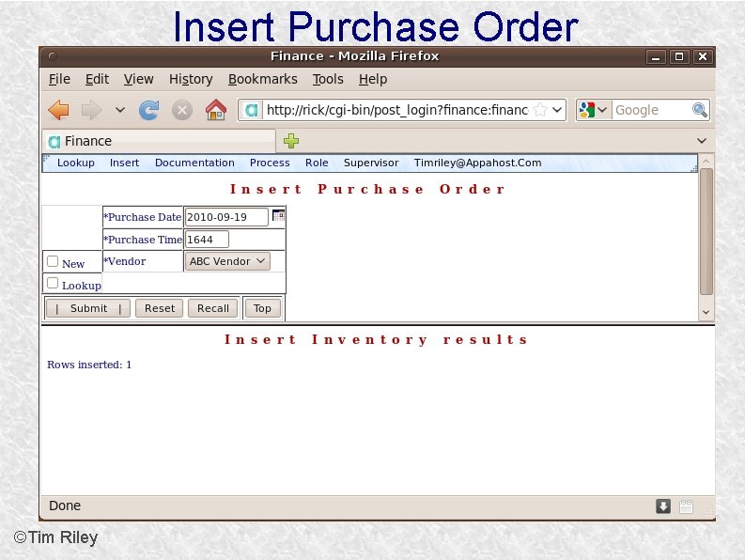Open the calendar picker beside Purchase Date
The height and width of the screenshot is (560, 745).
[278, 216]
